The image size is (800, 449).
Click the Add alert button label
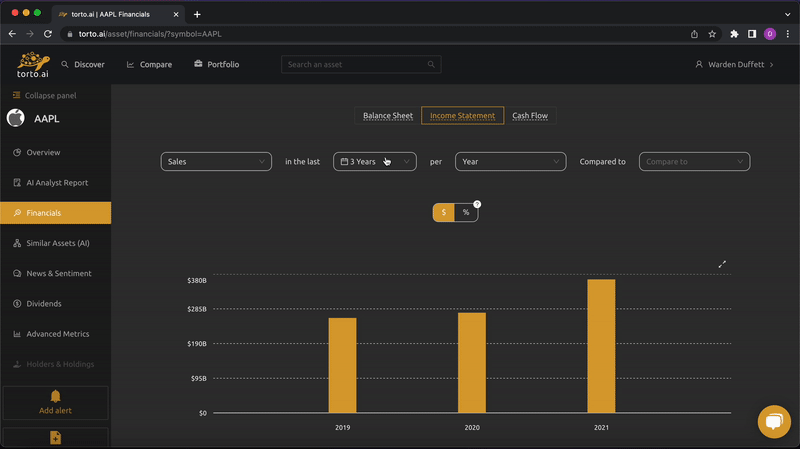tap(55, 410)
